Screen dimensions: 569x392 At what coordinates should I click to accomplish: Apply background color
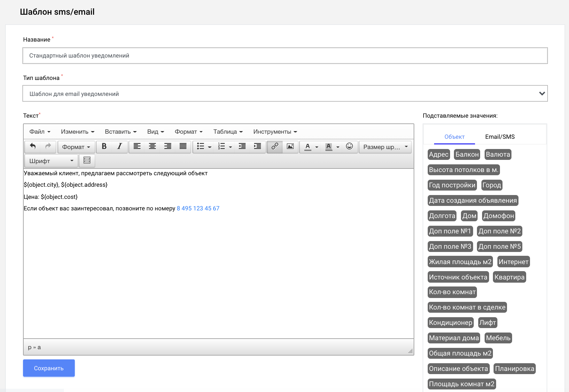pyautogui.click(x=328, y=147)
